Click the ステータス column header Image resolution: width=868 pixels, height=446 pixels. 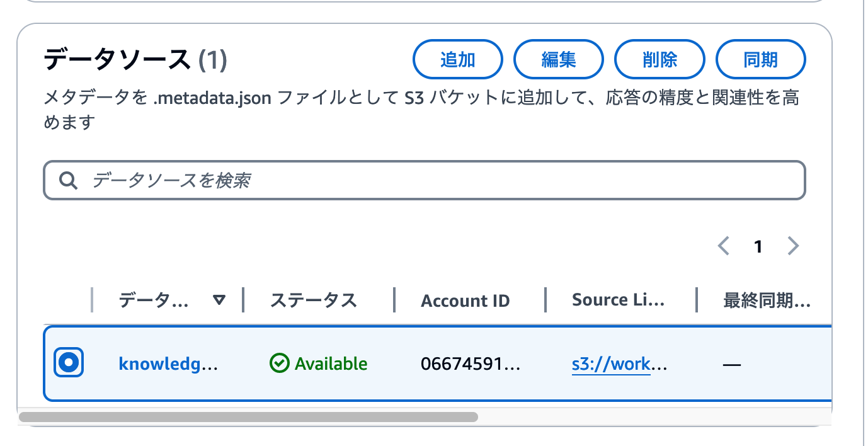point(313,300)
